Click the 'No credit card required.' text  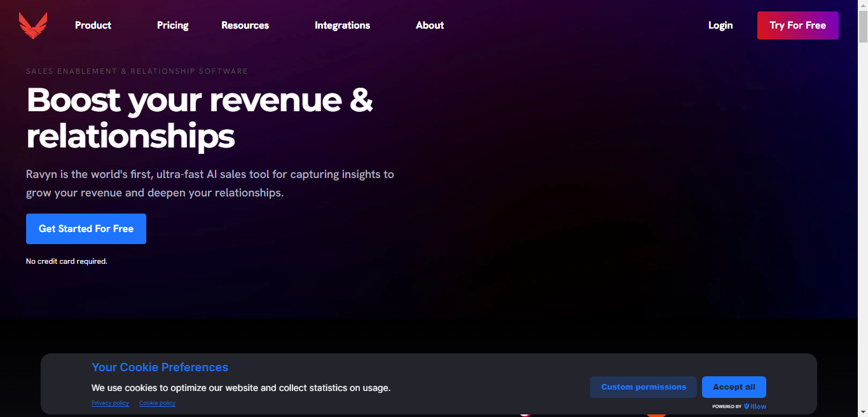point(67,261)
